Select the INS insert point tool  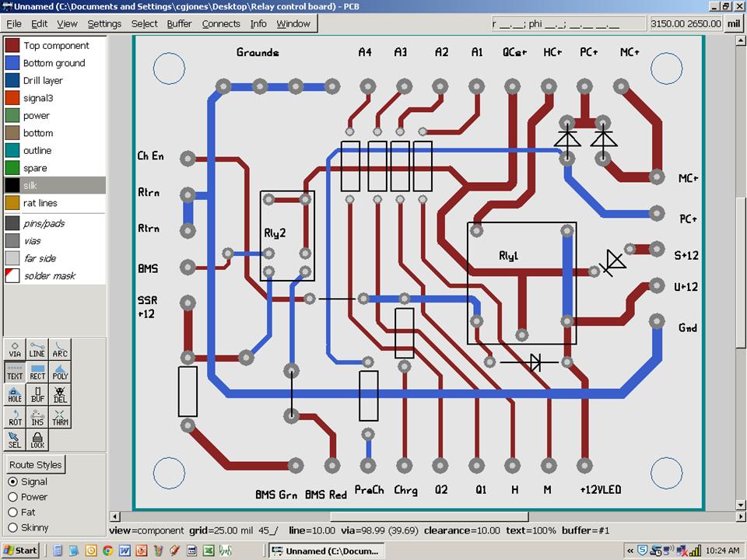(37, 417)
